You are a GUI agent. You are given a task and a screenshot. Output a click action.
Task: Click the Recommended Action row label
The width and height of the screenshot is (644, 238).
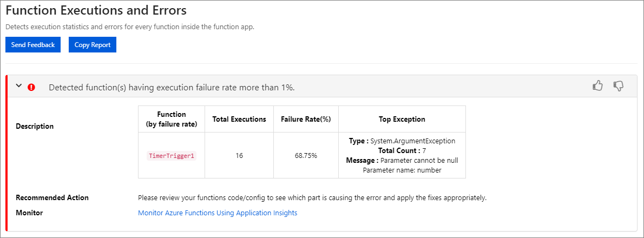click(x=52, y=198)
